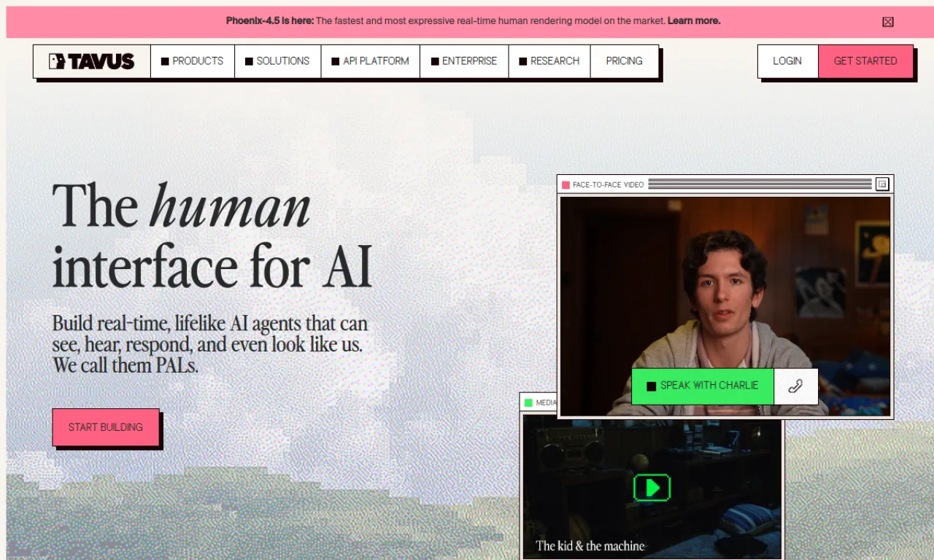Open the Research menu
Image resolution: width=934 pixels, height=560 pixels.
[x=549, y=61]
